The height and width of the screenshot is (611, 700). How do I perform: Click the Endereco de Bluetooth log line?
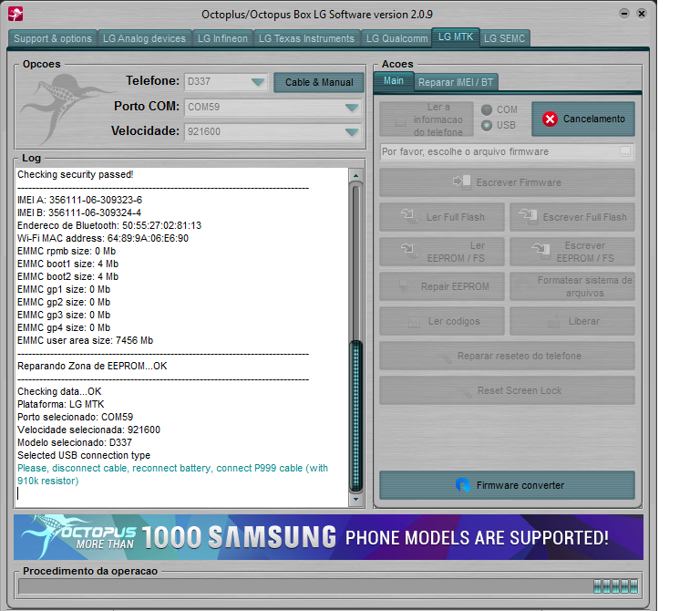tap(109, 225)
